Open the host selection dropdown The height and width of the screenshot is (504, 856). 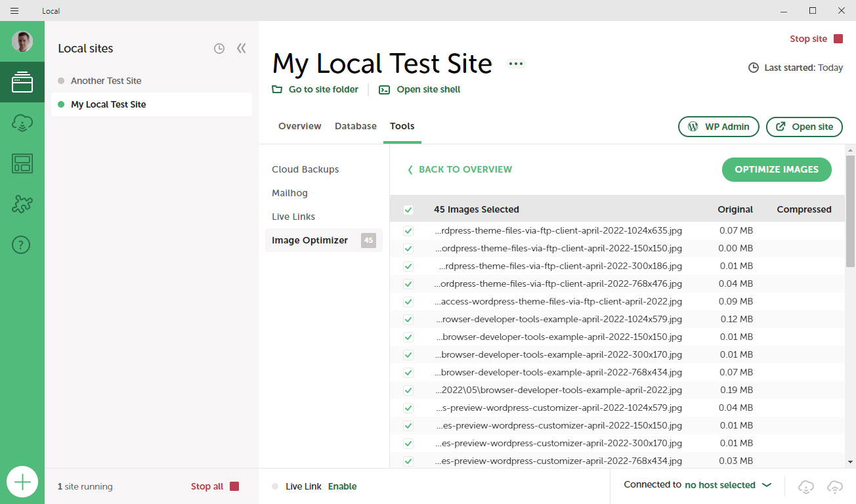[x=728, y=485]
